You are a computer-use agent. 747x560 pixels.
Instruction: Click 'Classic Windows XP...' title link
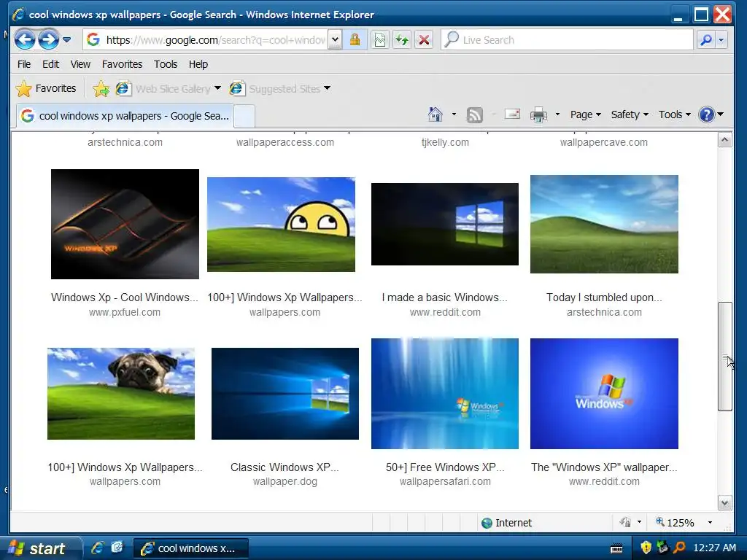tap(285, 467)
